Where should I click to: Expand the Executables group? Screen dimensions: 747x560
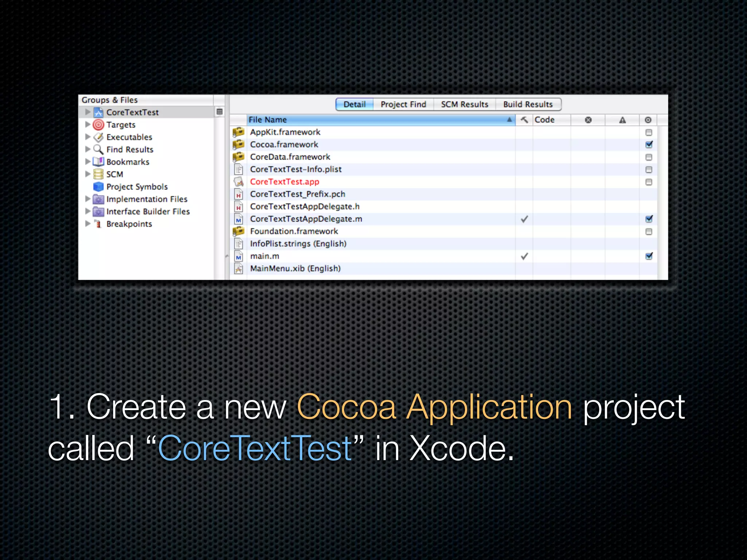pos(88,137)
